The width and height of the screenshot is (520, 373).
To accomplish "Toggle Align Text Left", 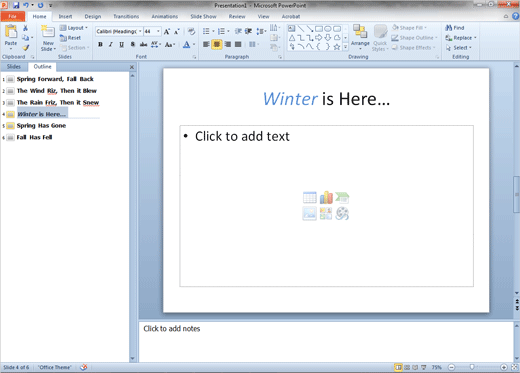I will 206,44.
